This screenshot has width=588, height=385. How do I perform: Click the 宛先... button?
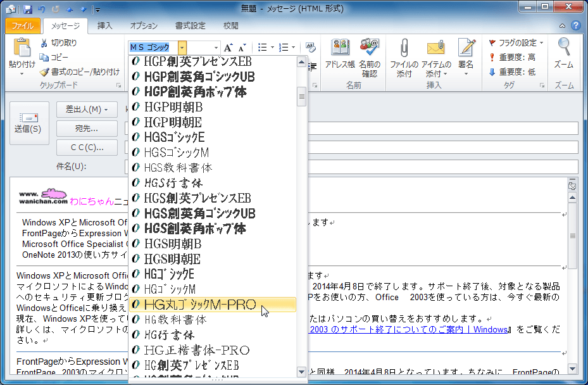tap(87, 129)
